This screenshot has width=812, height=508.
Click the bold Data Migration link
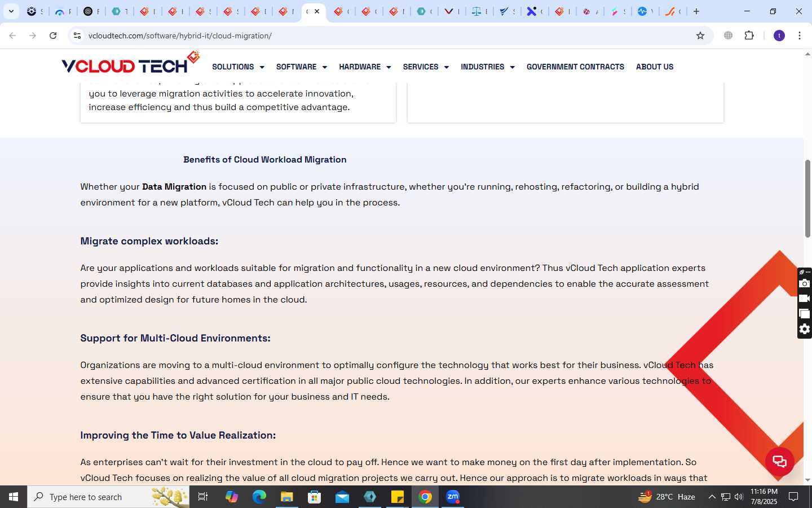coord(174,187)
